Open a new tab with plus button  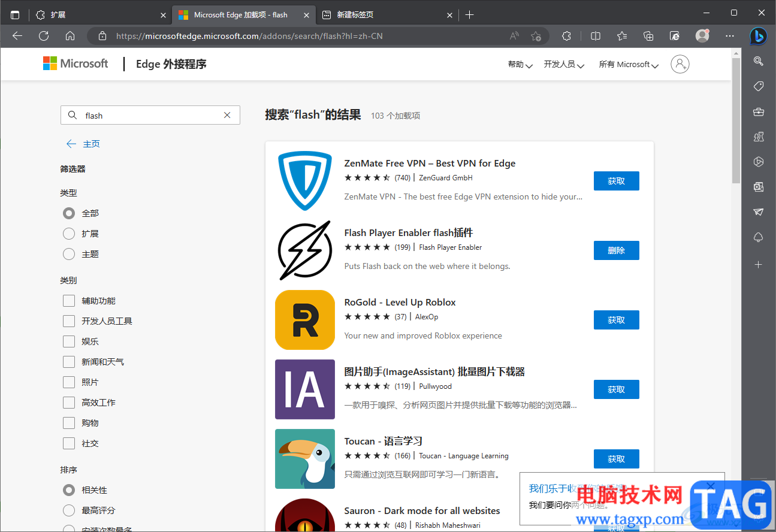pos(470,14)
